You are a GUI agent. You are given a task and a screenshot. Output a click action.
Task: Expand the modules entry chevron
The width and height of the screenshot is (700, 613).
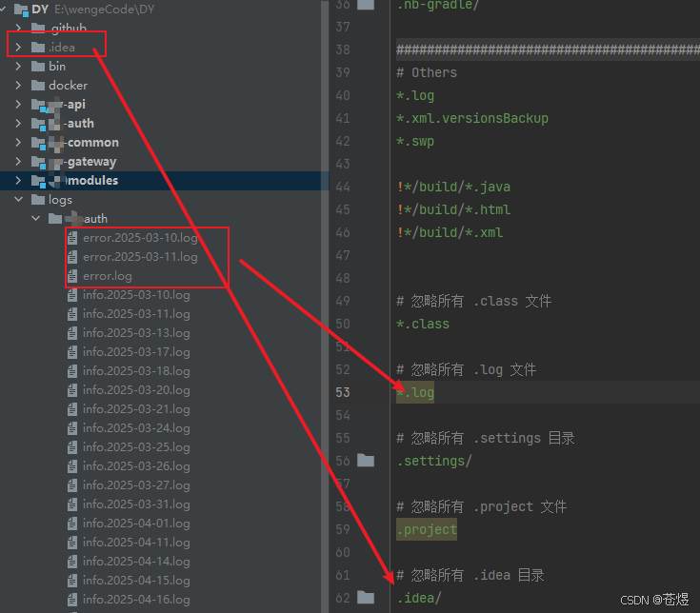click(x=18, y=180)
